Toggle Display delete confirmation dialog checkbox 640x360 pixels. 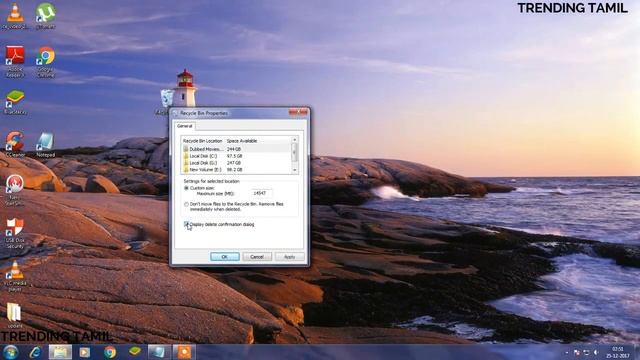pyautogui.click(x=186, y=224)
